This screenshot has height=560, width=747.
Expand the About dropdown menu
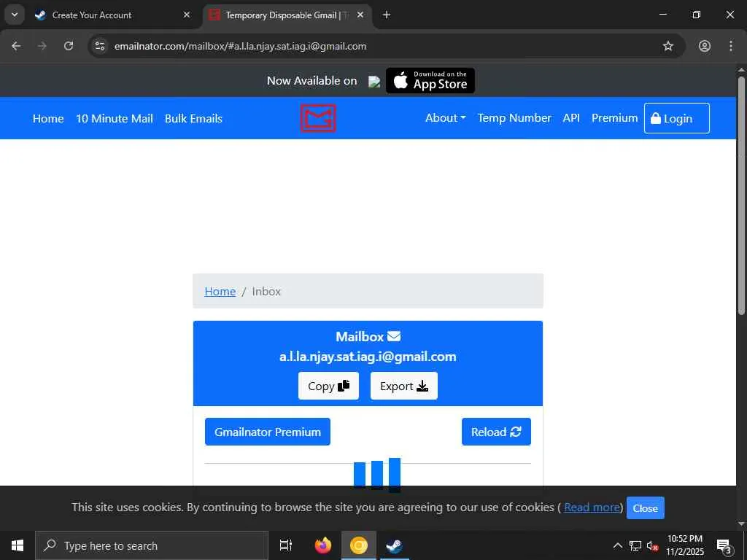point(446,118)
